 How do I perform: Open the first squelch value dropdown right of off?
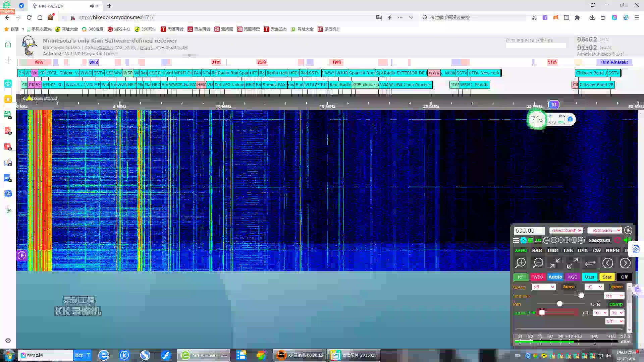[x=600, y=313]
